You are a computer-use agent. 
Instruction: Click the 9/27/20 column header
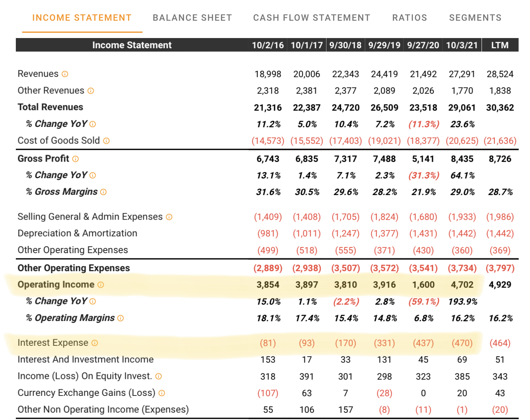[423, 45]
